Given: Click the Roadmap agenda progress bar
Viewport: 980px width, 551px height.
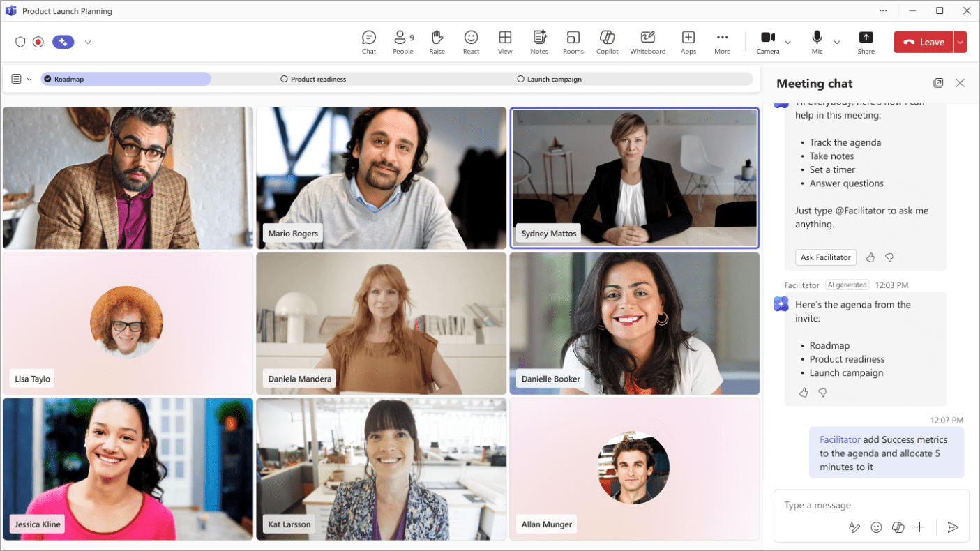Looking at the screenshot, I should (126, 79).
